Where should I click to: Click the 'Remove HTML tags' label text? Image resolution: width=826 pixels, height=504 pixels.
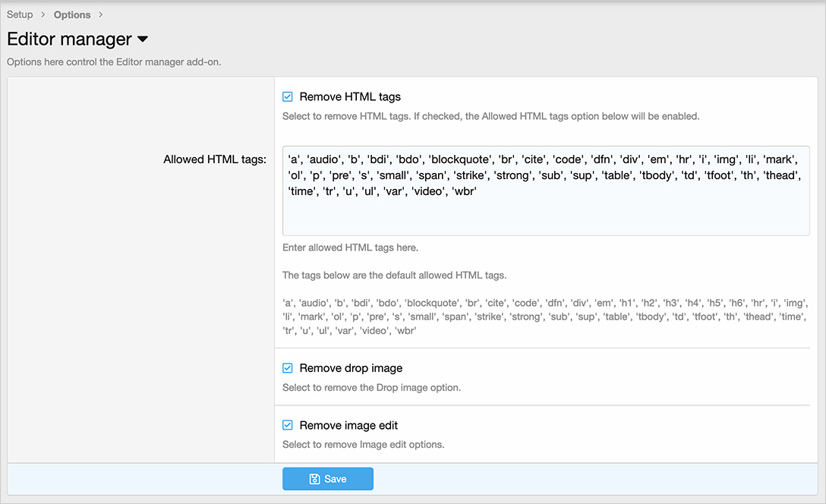tap(350, 97)
